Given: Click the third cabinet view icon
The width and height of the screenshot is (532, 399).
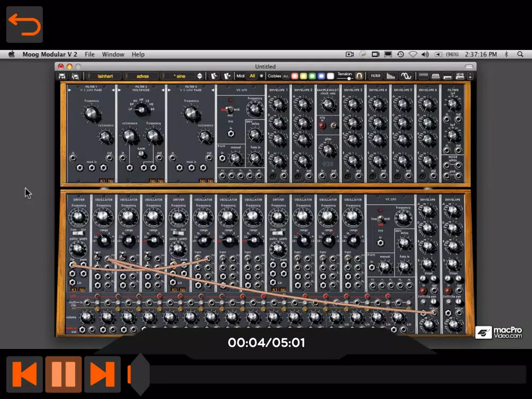Looking at the screenshot, I should tap(447, 77).
